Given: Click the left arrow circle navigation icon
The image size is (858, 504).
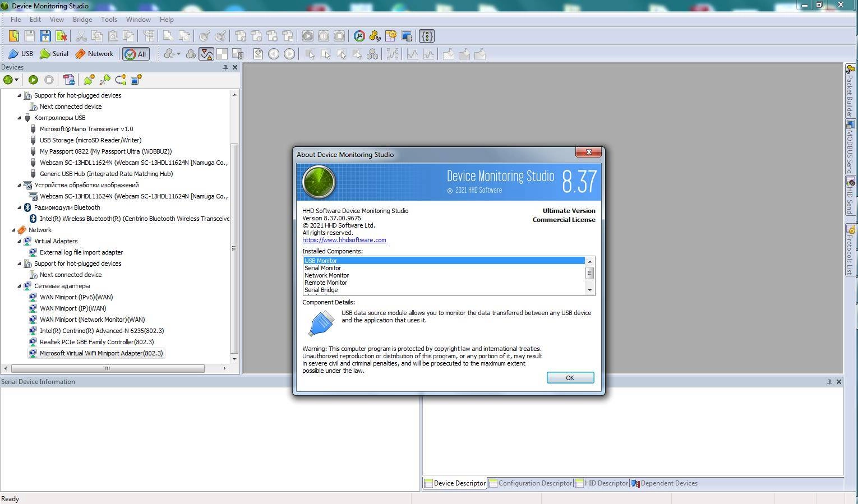Looking at the screenshot, I should (x=274, y=54).
